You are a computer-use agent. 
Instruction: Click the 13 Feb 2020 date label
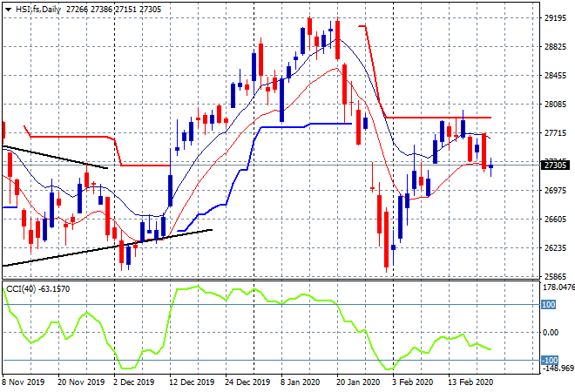click(470, 382)
